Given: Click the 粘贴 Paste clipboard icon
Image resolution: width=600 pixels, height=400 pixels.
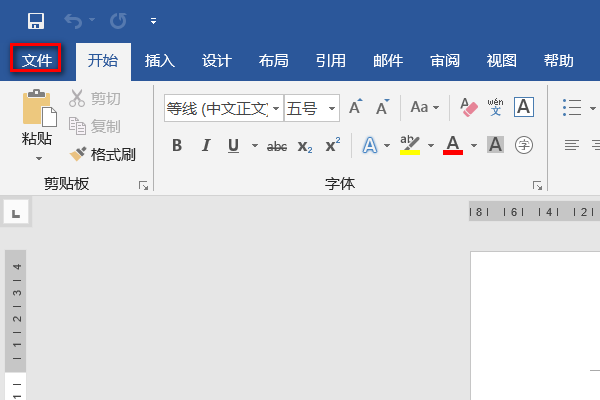Looking at the screenshot, I should pyautogui.click(x=39, y=108).
